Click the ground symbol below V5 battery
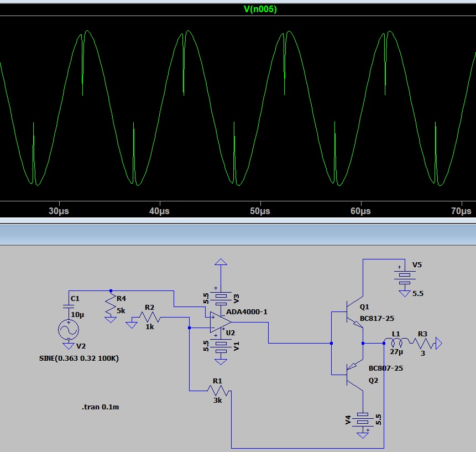The image size is (476, 452). [x=405, y=293]
